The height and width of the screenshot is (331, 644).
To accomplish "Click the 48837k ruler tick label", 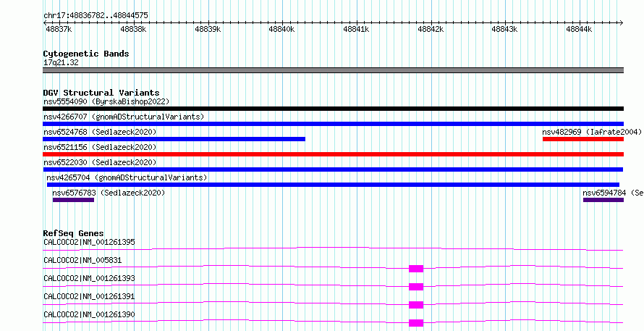I will pyautogui.click(x=59, y=29).
